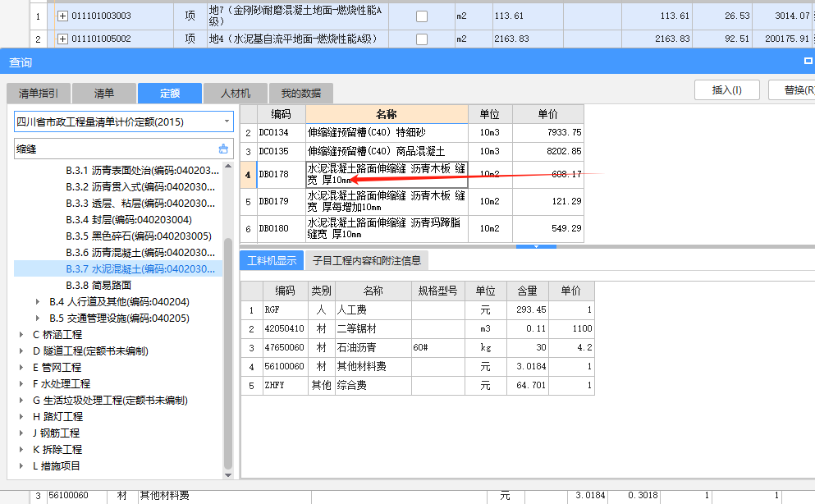Expand the B.5 交通管理设施 tree node
Screen dimensions: 815x504
tap(38, 318)
